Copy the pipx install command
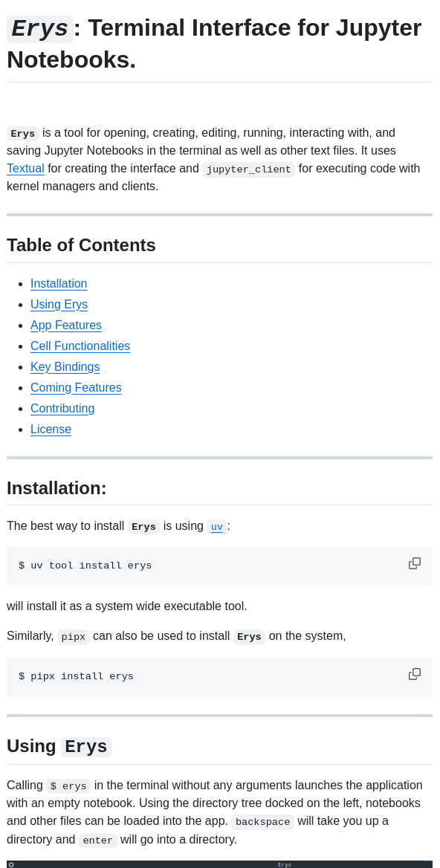This screenshot has height=868, width=440. [414, 673]
